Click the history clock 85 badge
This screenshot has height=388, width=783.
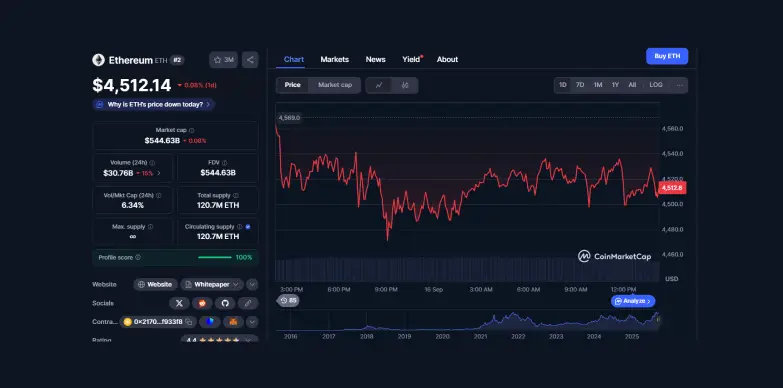[288, 301]
